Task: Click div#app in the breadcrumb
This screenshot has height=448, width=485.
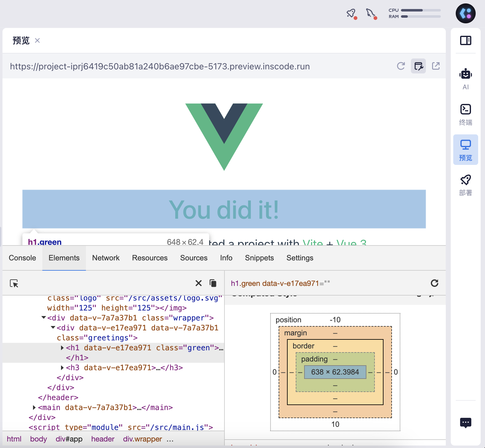Action: pyautogui.click(x=69, y=439)
